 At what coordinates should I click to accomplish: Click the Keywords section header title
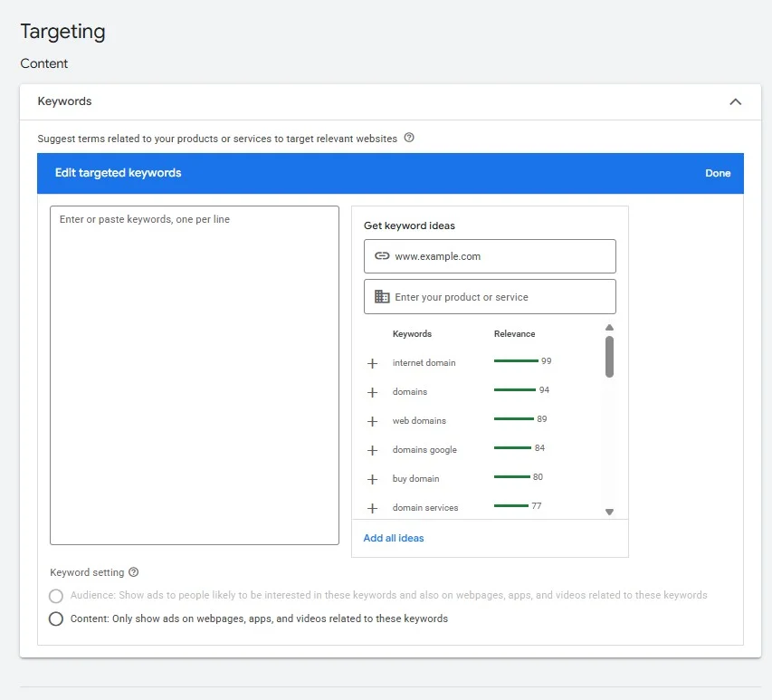click(64, 101)
